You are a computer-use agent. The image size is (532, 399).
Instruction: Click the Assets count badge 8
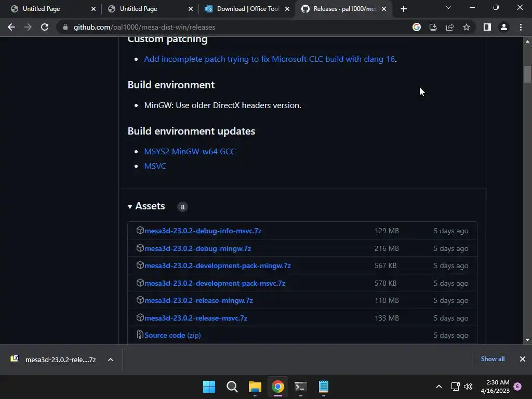[182, 207]
